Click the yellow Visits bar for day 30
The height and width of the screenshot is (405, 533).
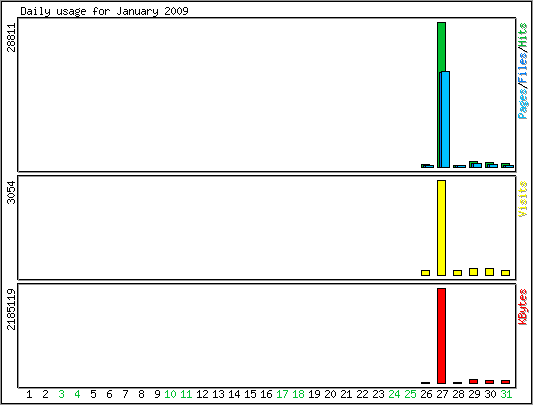click(489, 272)
